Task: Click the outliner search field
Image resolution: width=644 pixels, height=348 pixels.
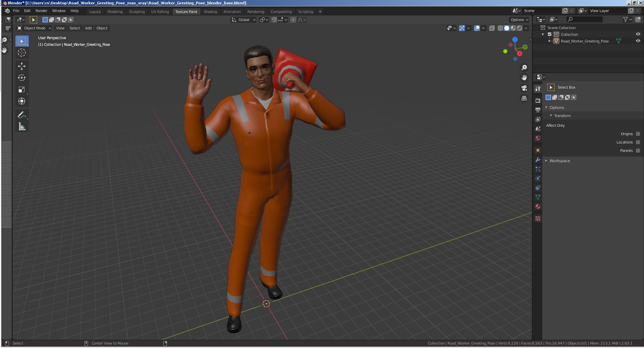Action: [x=584, y=19]
